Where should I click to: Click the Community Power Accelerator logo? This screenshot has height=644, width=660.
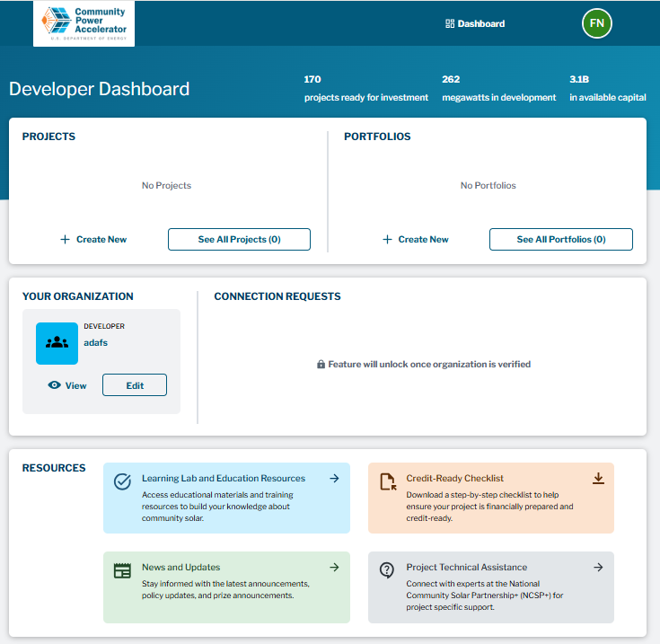pos(84,23)
